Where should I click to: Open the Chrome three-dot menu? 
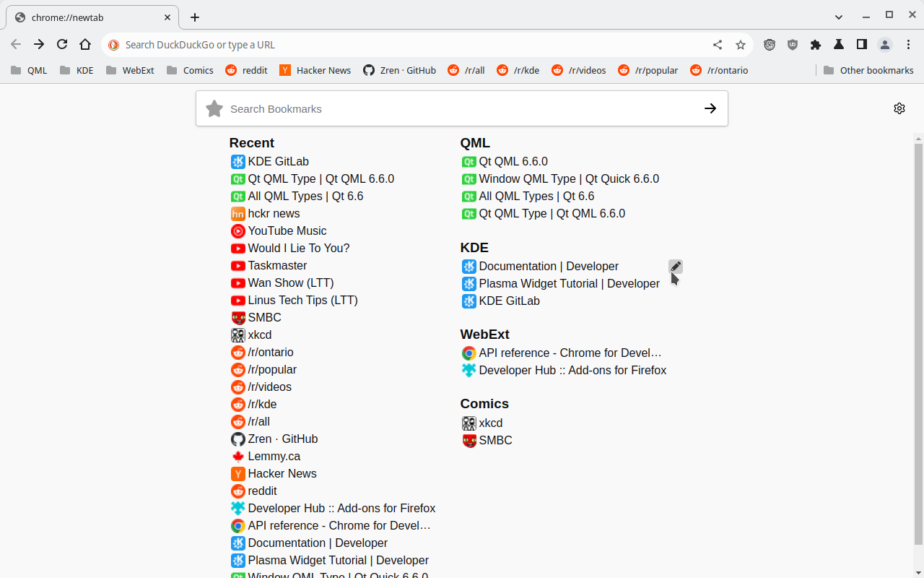click(909, 44)
